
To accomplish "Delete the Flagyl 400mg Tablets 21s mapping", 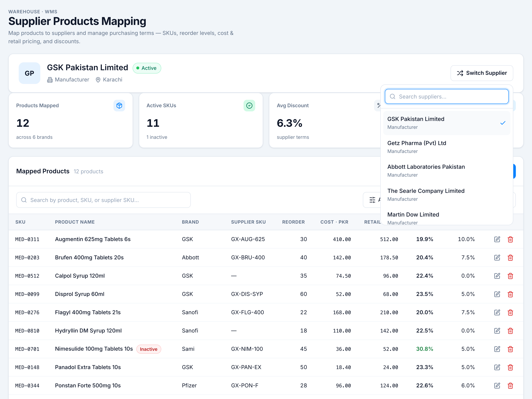I will (x=510, y=312).
